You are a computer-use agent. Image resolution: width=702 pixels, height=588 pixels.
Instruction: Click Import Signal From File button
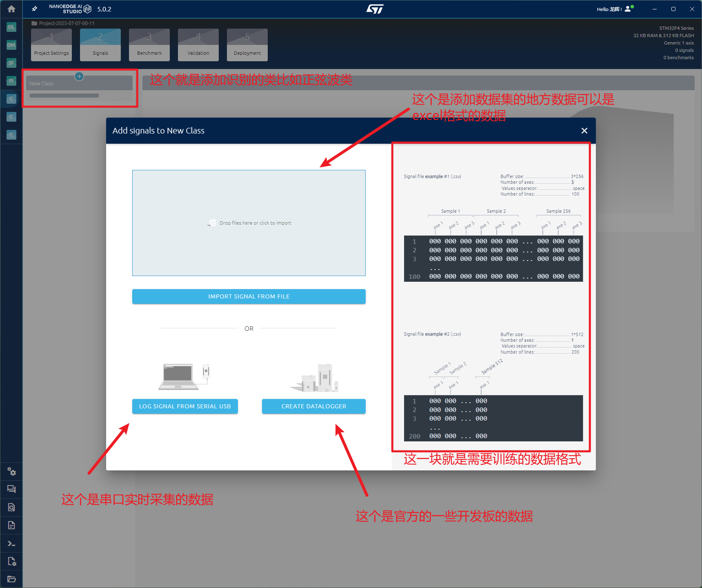[x=249, y=296]
